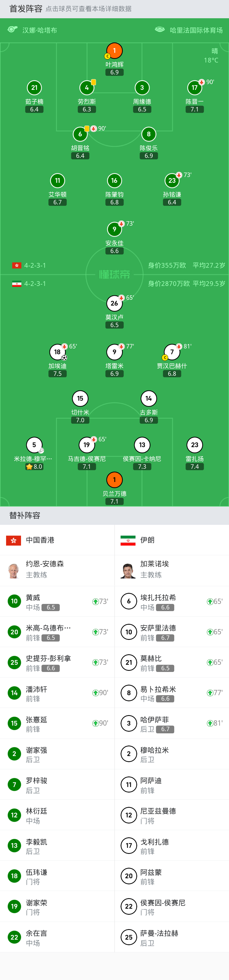Tap player number 5 米拉德-穆罕默迪 circle
The image size is (229, 980).
[x=34, y=445]
